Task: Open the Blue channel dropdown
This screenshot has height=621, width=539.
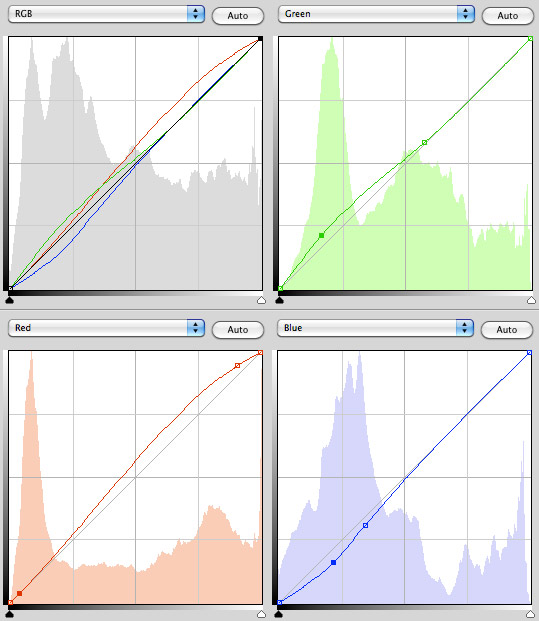Action: [375, 328]
